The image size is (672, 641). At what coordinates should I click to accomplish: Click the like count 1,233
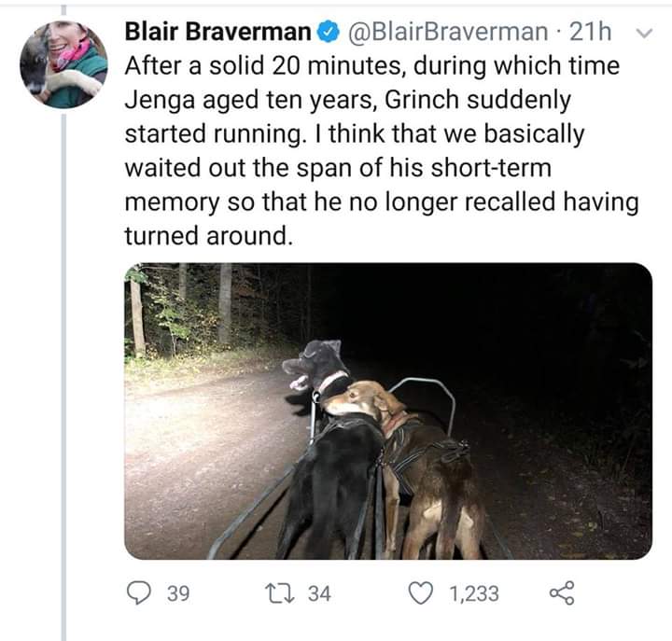pos(473,592)
